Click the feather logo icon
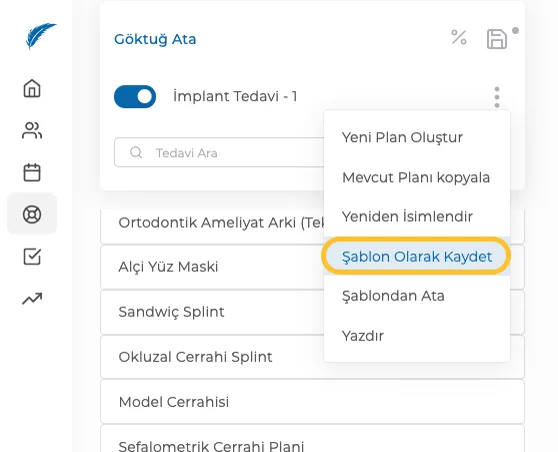The width and height of the screenshot is (558, 452). tap(40, 36)
